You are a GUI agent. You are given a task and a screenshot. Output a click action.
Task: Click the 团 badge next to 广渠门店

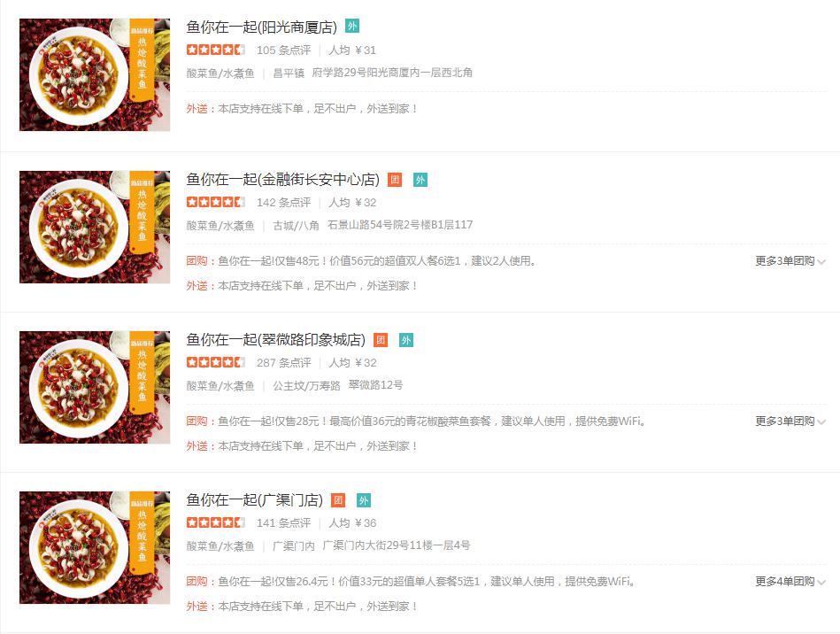click(x=338, y=500)
